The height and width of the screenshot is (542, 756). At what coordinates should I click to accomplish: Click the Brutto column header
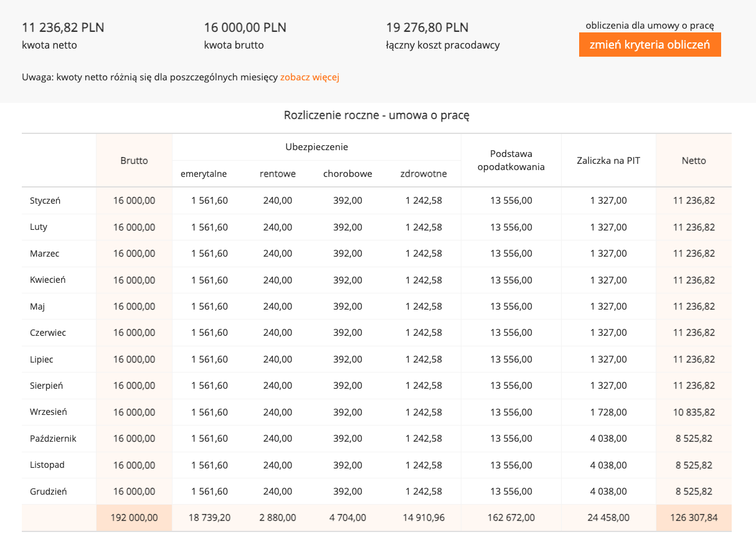(x=134, y=160)
